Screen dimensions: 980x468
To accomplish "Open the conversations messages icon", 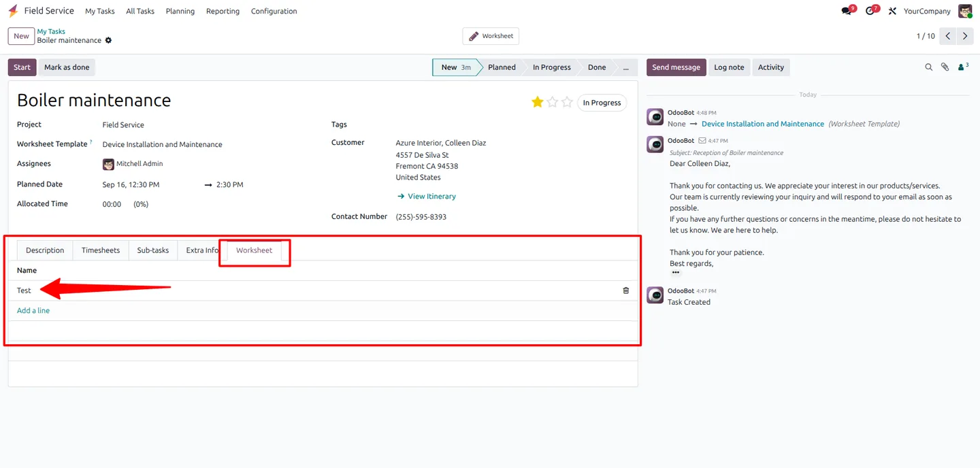I will [x=847, y=11].
